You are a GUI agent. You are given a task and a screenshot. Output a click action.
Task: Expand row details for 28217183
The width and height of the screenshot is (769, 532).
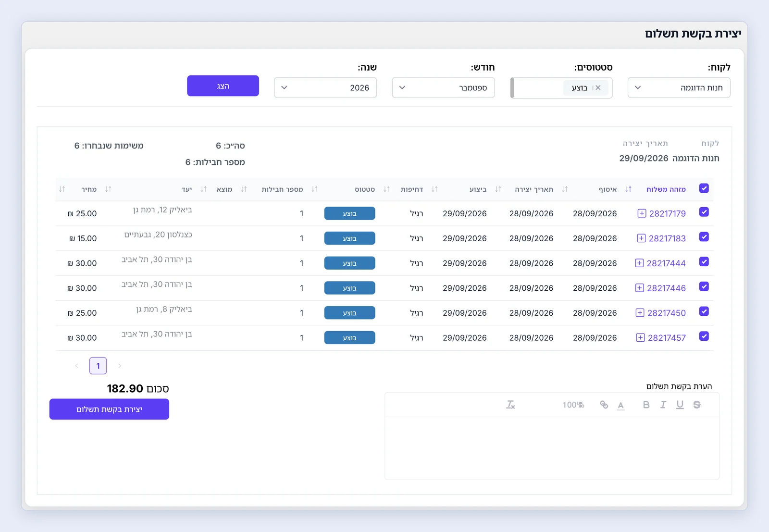point(641,238)
